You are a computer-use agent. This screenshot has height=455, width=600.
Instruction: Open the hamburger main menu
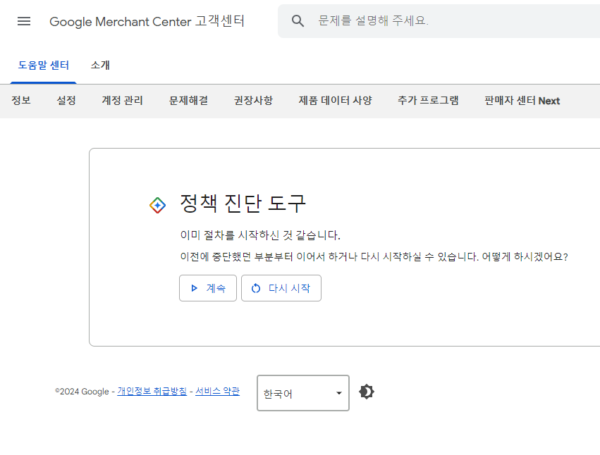pyautogui.click(x=24, y=21)
